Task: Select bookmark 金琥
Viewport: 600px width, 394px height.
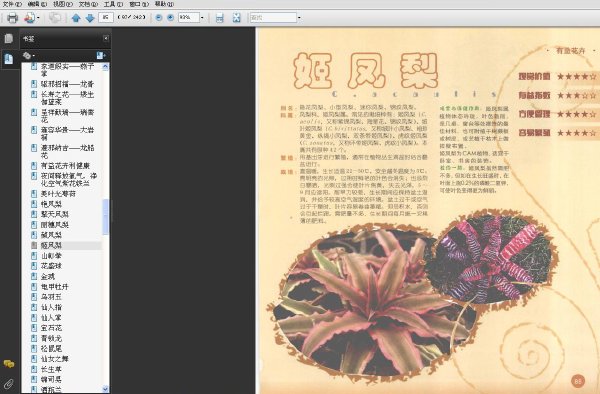Action: point(48,276)
